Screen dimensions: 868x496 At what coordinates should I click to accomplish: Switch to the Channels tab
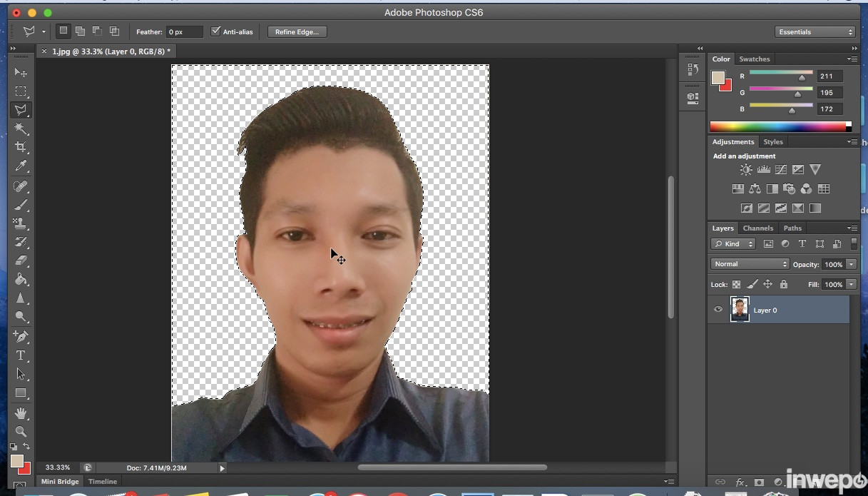tap(757, 228)
